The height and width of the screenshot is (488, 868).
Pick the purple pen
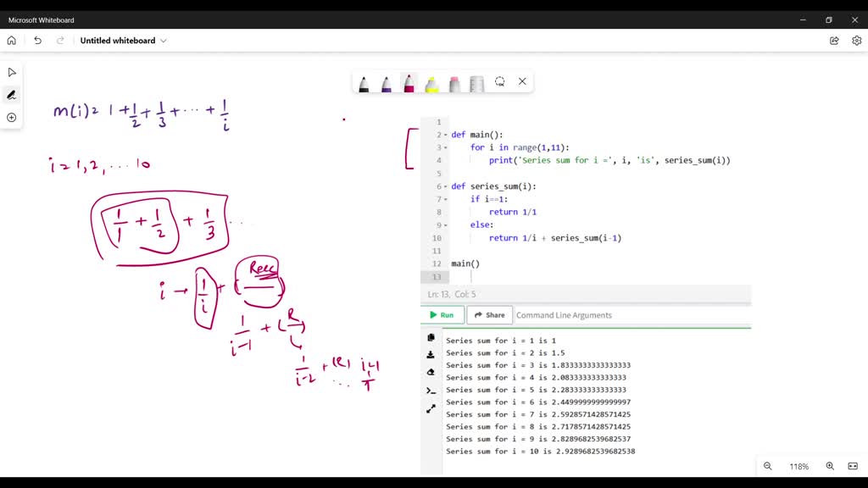(387, 84)
